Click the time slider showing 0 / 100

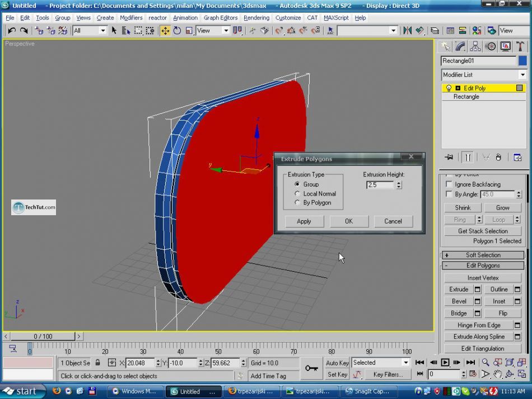[x=43, y=336]
